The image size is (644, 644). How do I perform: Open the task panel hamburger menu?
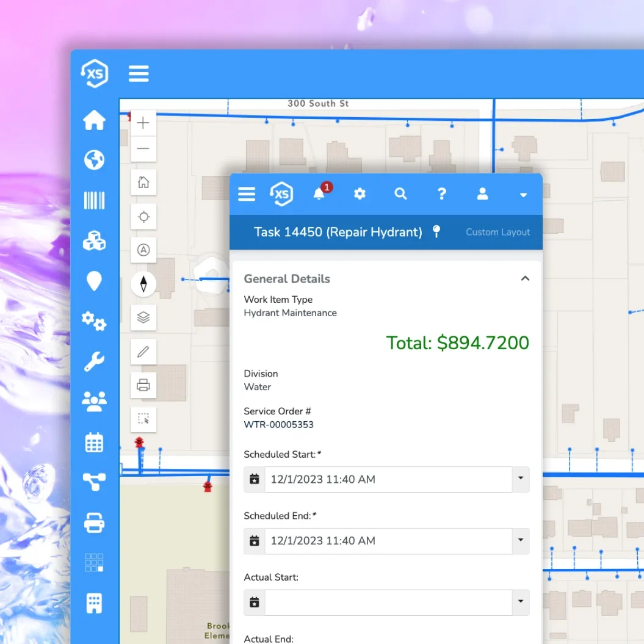tap(247, 194)
